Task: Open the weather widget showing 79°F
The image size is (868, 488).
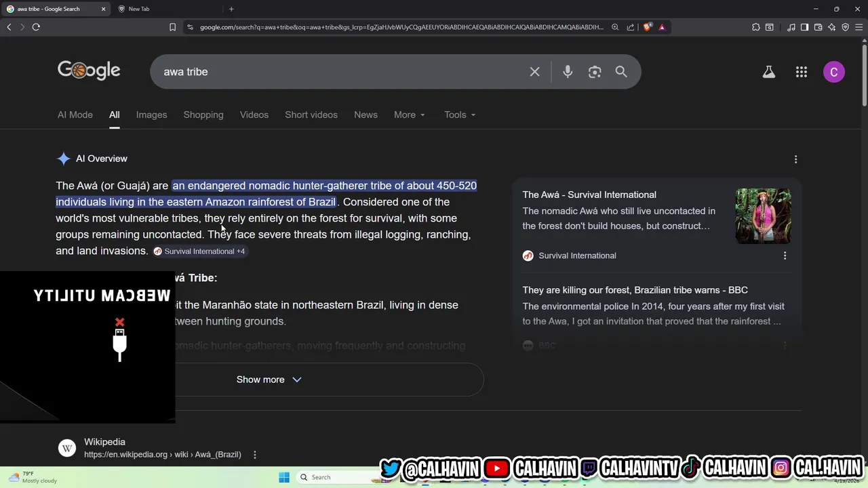Action: [x=33, y=477]
